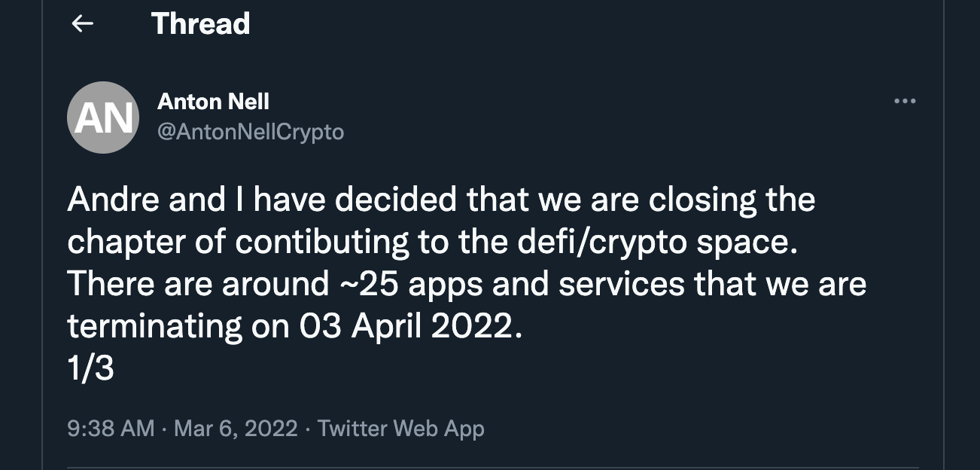Click the back arrow beside Thread
This screenshot has height=470, width=980.
[82, 24]
